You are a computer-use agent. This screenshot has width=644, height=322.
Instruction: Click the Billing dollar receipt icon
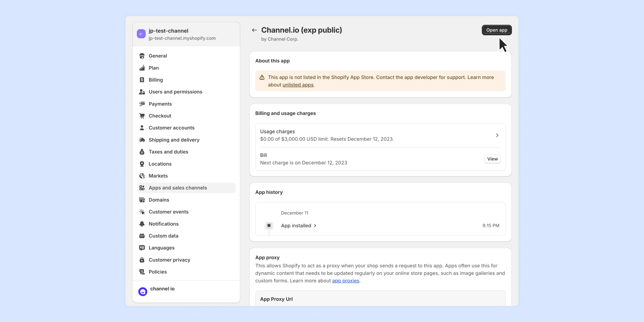pyautogui.click(x=142, y=80)
